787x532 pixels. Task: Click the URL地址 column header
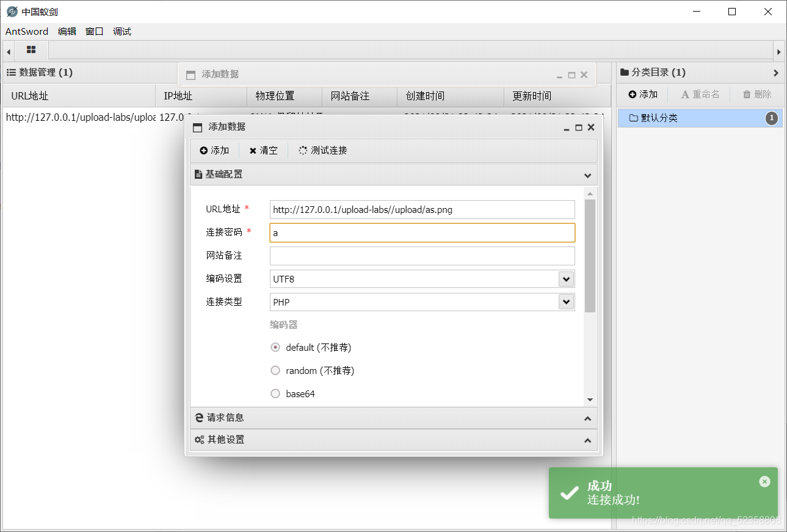(79, 96)
